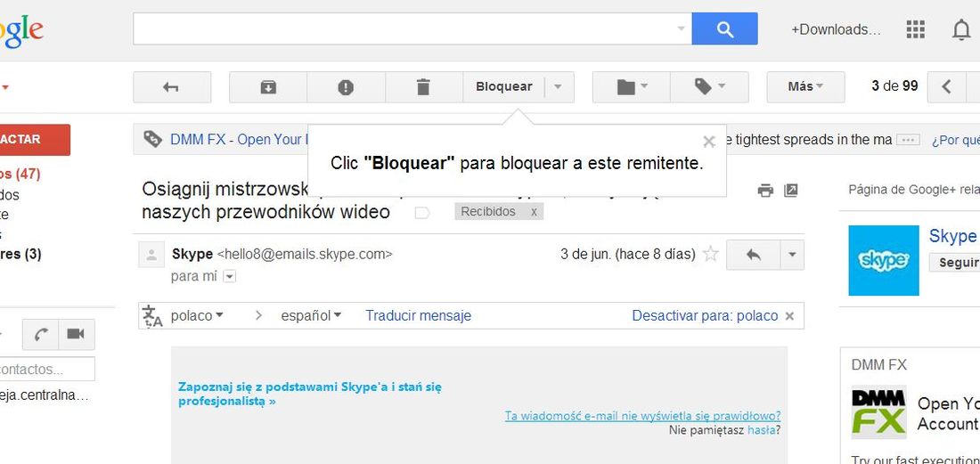Show details next to para mí
Image resolution: width=980 pixels, height=464 pixels.
click(x=229, y=276)
